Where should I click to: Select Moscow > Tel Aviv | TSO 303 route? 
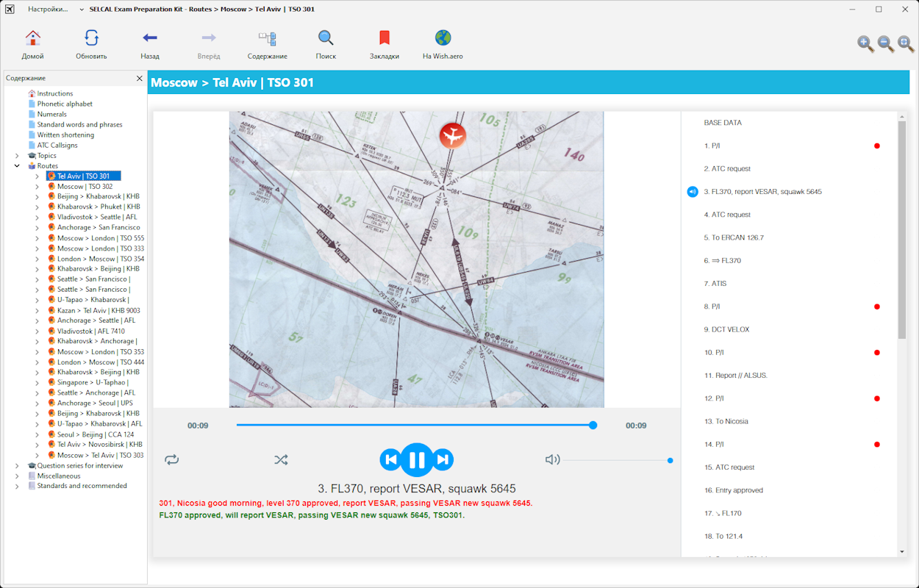101,455
